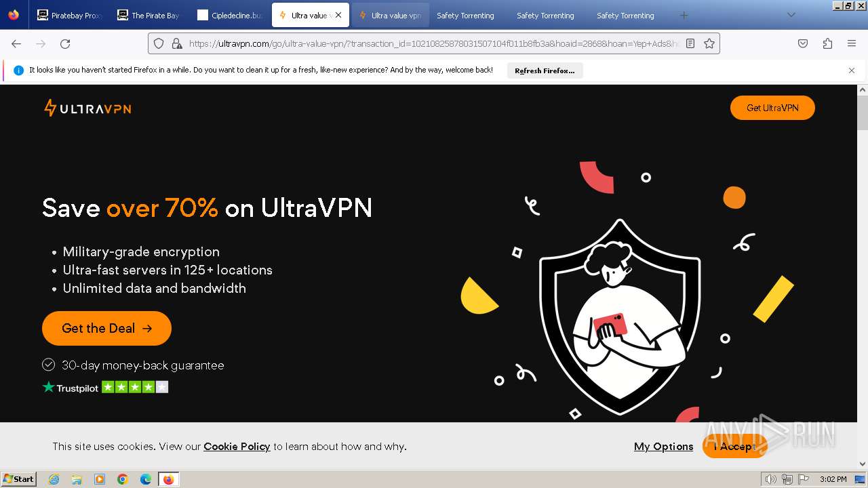Click the Firefox logo in title bar

[14, 15]
